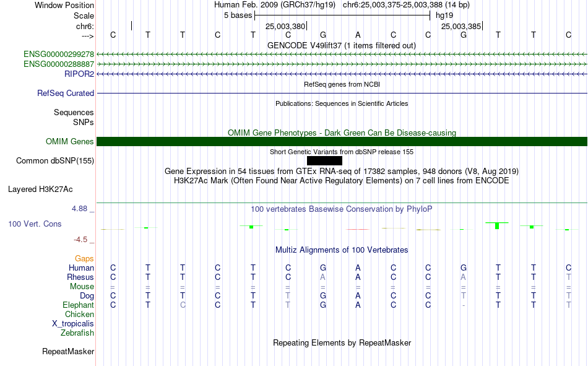
Task: Select the Human species row label
Action: (81, 268)
